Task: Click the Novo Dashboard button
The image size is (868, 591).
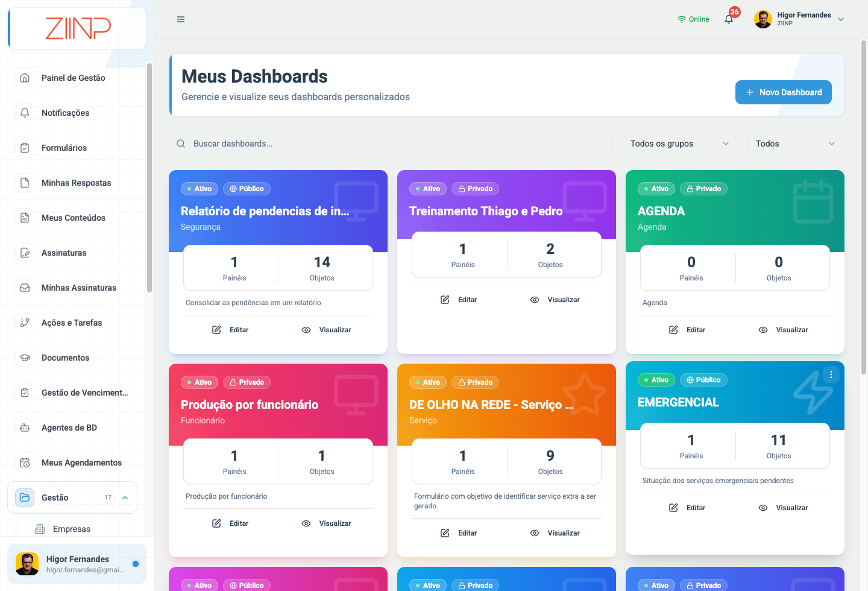Action: (784, 92)
